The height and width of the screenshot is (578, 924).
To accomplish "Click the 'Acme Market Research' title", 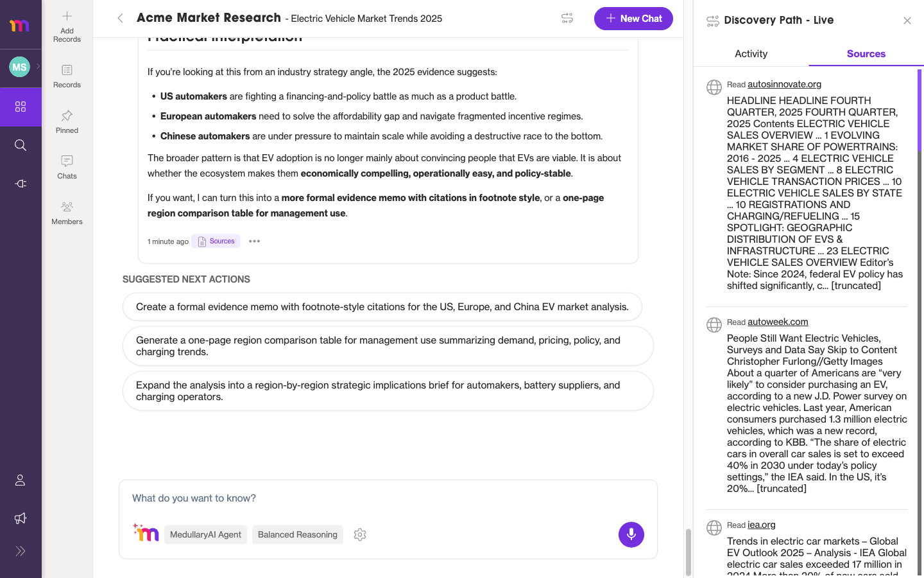I will point(209,18).
